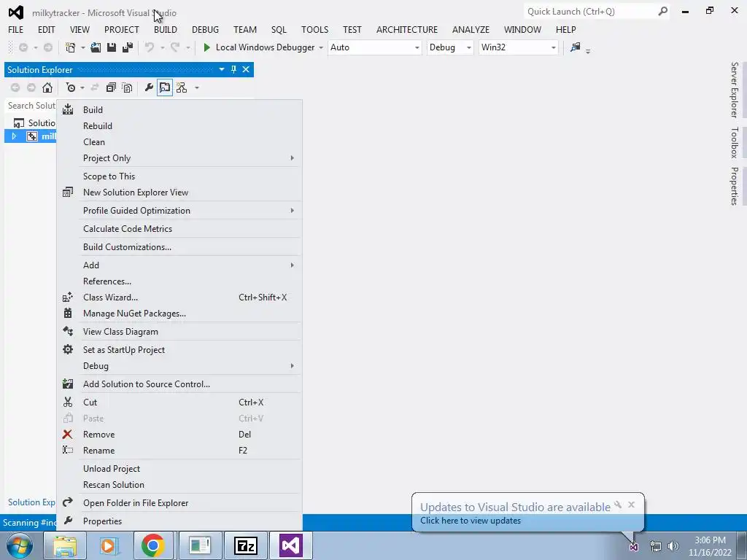Open the BUILD menu
Image resolution: width=747 pixels, height=560 pixels.
(x=166, y=29)
